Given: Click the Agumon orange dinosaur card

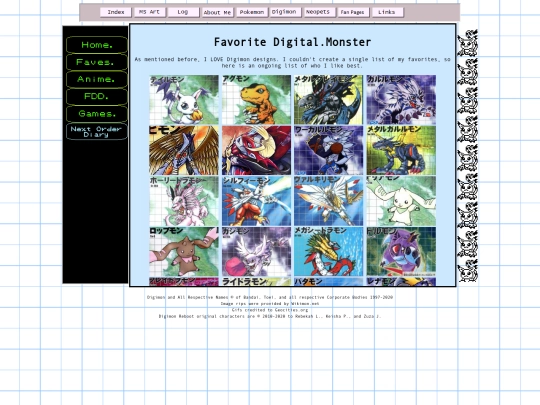Looking at the screenshot, I should pos(256,100).
